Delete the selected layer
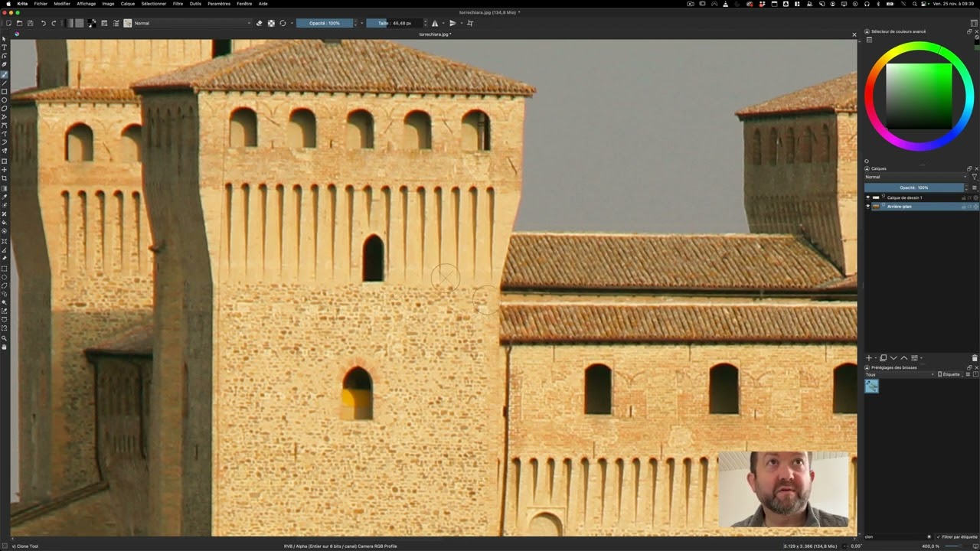 point(974,357)
